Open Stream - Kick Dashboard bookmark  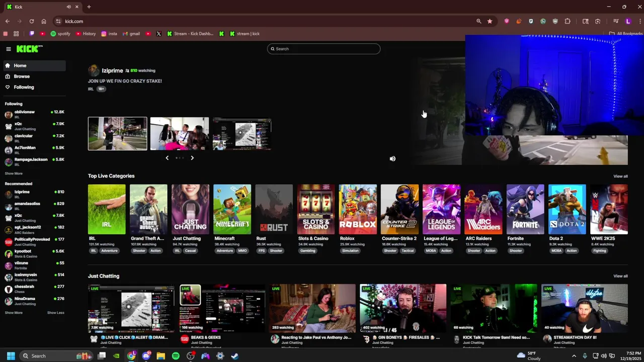pyautogui.click(x=190, y=34)
